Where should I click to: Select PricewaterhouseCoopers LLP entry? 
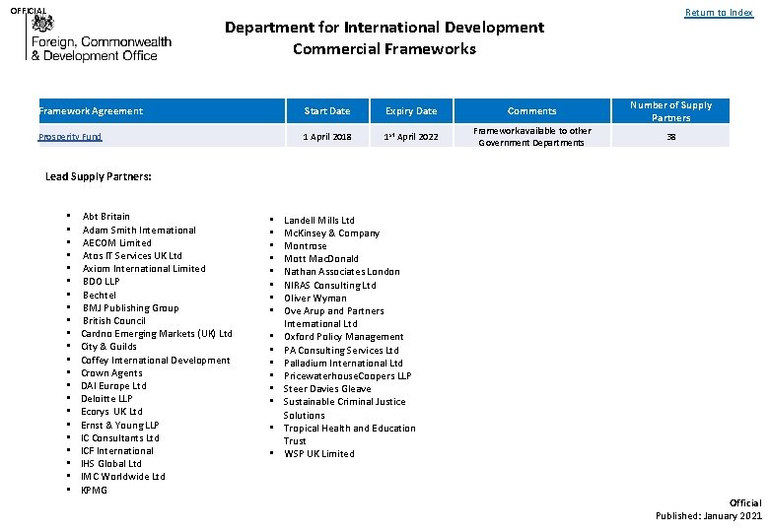pos(347,375)
